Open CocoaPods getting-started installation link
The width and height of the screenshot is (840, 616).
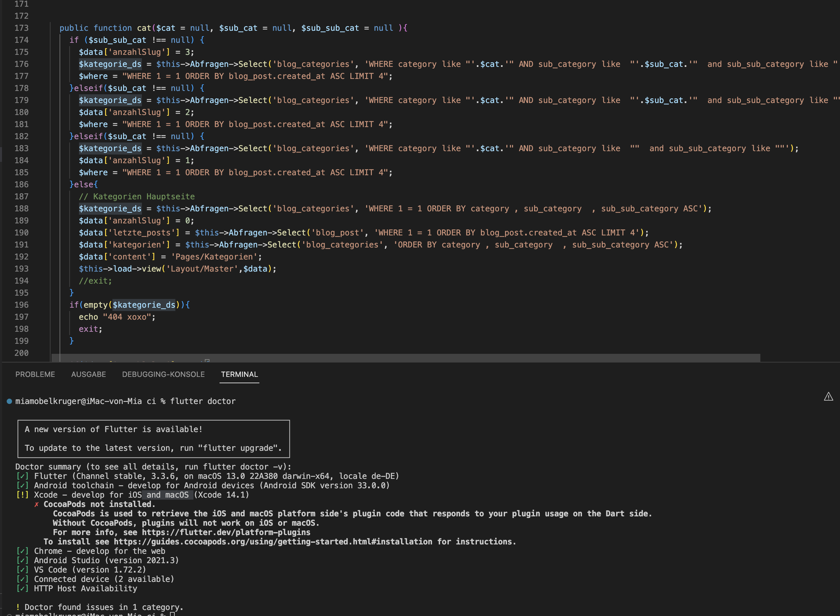[273, 542]
